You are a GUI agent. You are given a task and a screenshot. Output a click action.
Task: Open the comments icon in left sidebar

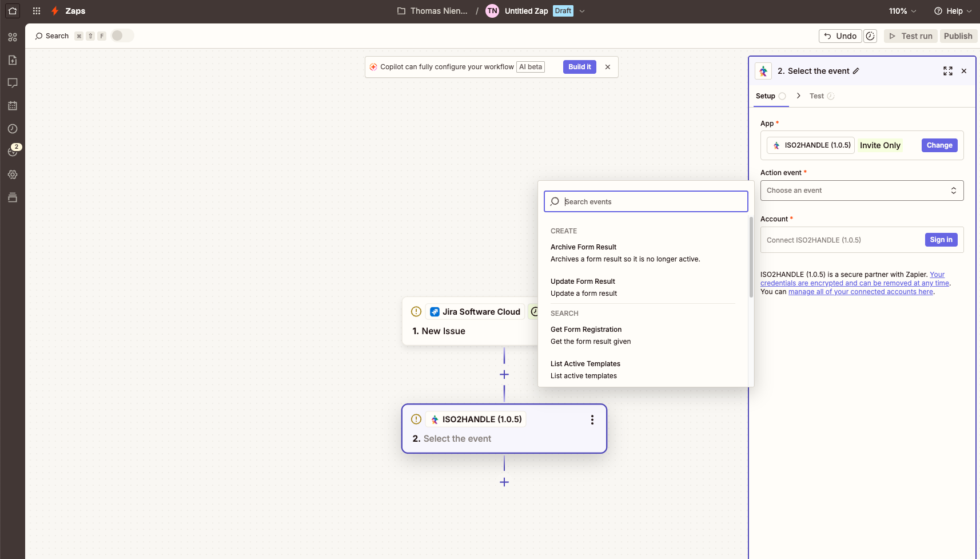(13, 83)
